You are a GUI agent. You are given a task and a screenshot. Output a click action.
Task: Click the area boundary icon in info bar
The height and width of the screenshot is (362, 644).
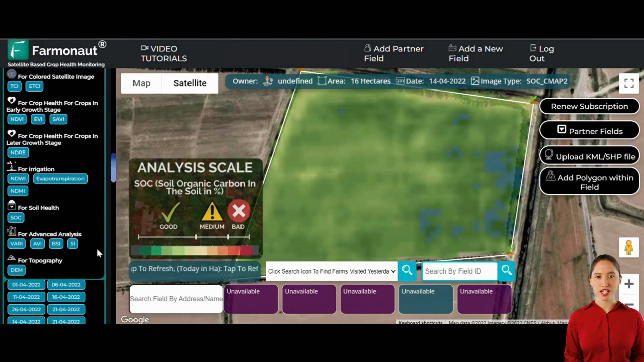(x=322, y=81)
